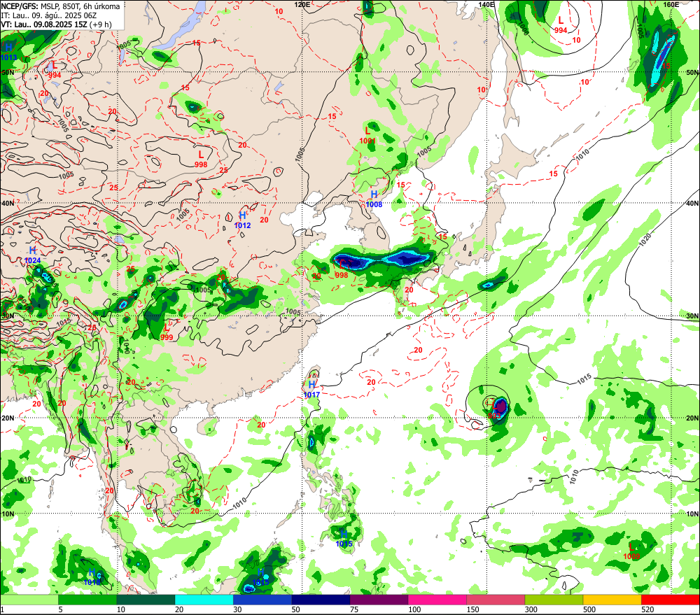Click the typhoon low labeled 993
The width and height of the screenshot is (700, 615).
[x=494, y=411]
